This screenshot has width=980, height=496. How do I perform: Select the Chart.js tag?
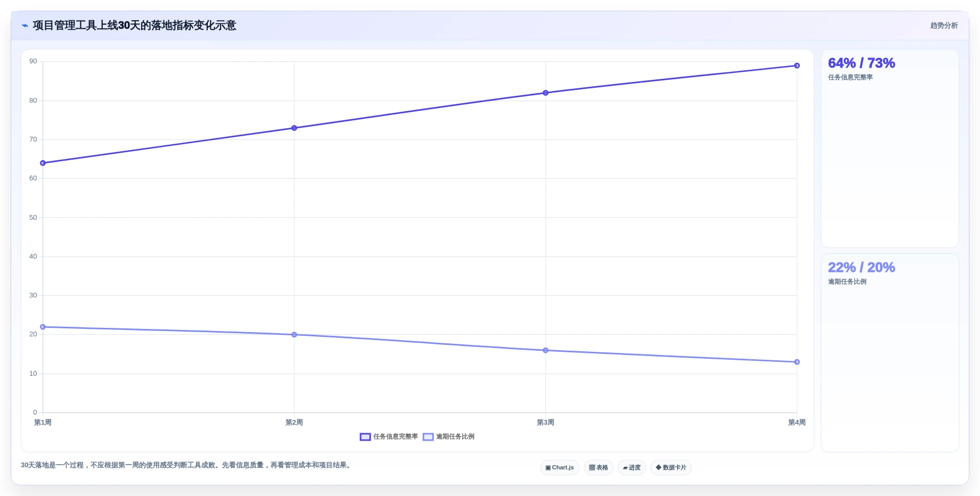(559, 468)
